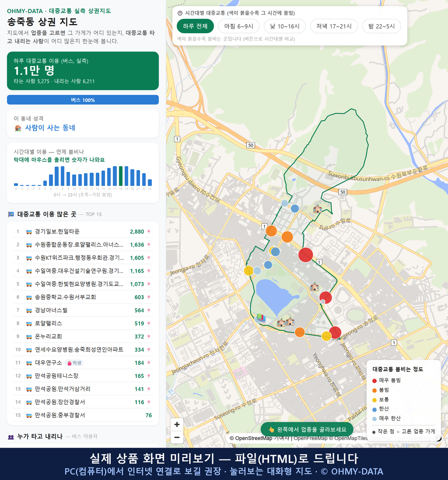
Task: Click the 2,880 ridership value
Action: point(137,232)
